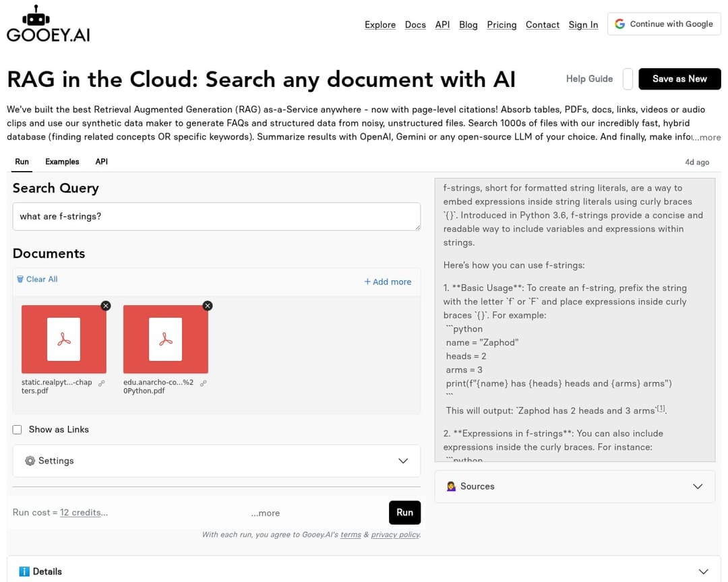Switch to the Examples tab
Image resolution: width=728 pixels, height=582 pixels.
pyautogui.click(x=62, y=162)
